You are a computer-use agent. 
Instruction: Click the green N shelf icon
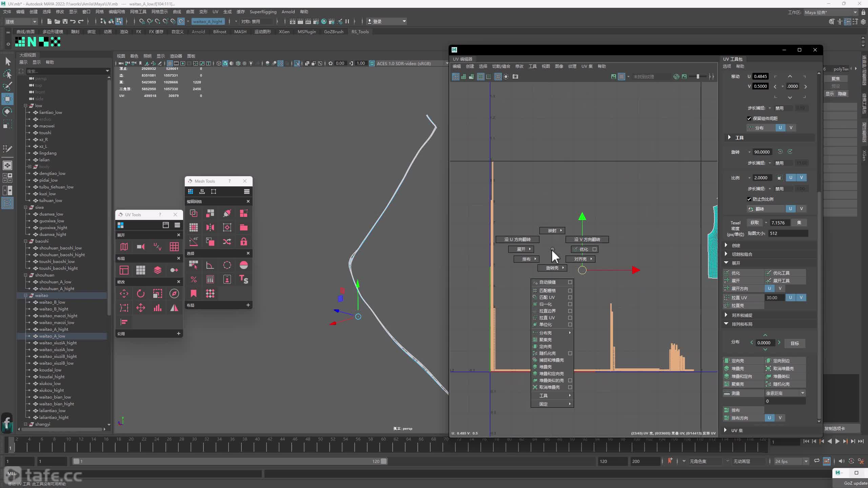pos(32,42)
